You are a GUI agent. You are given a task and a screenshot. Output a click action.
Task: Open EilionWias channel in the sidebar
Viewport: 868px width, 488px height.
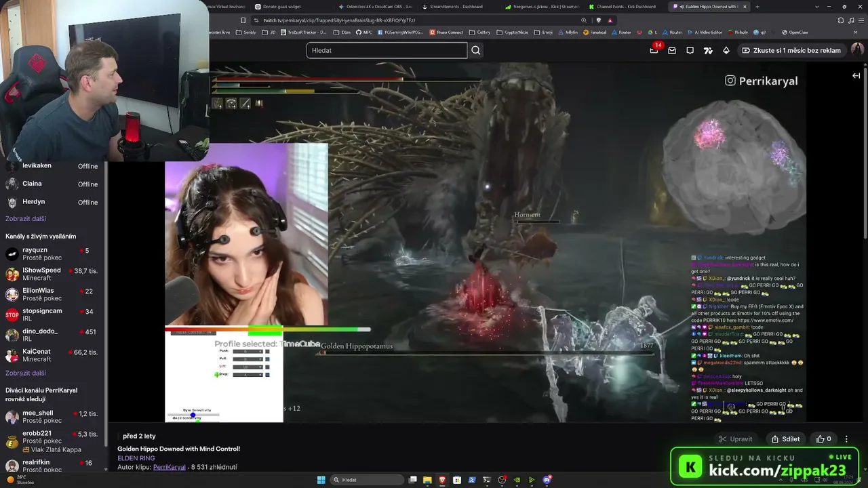coord(53,295)
